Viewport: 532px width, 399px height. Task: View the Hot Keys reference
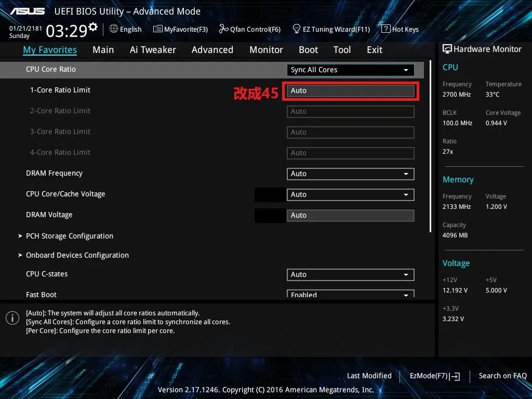(x=400, y=29)
